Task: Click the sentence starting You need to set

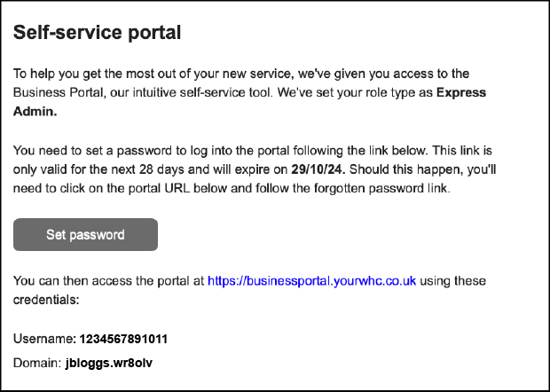Action: [x=220, y=151]
